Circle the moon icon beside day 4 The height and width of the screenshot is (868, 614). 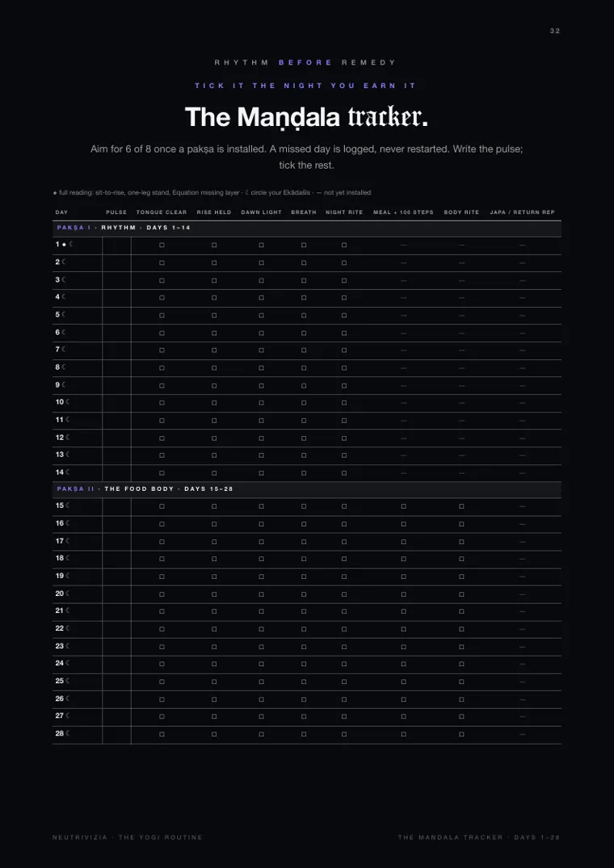point(64,296)
